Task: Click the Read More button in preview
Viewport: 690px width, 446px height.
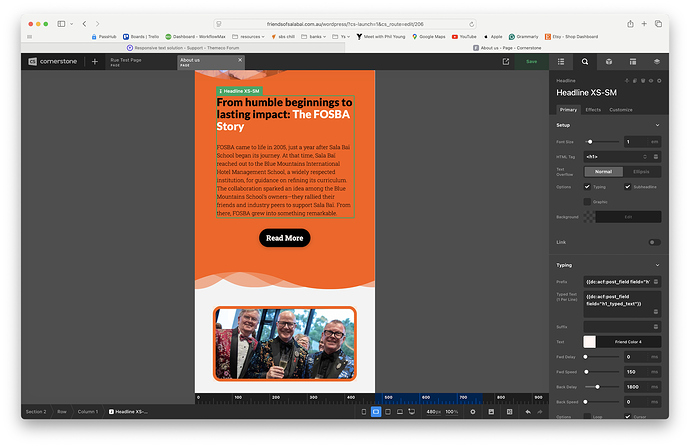Action: [285, 238]
